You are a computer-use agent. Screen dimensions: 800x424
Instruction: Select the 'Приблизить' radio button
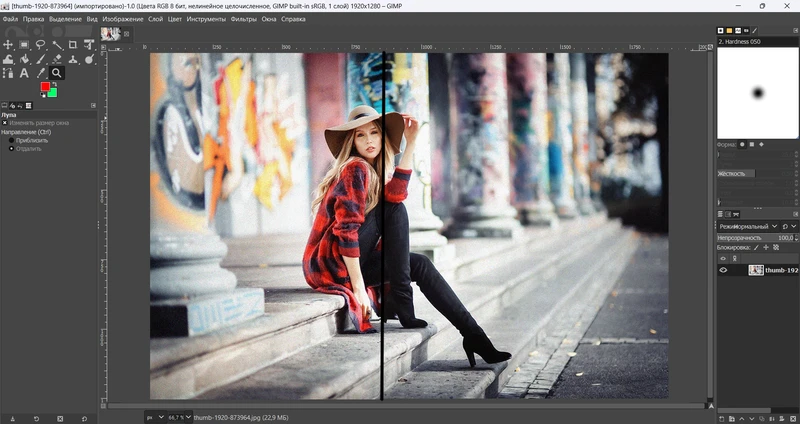tap(11, 140)
